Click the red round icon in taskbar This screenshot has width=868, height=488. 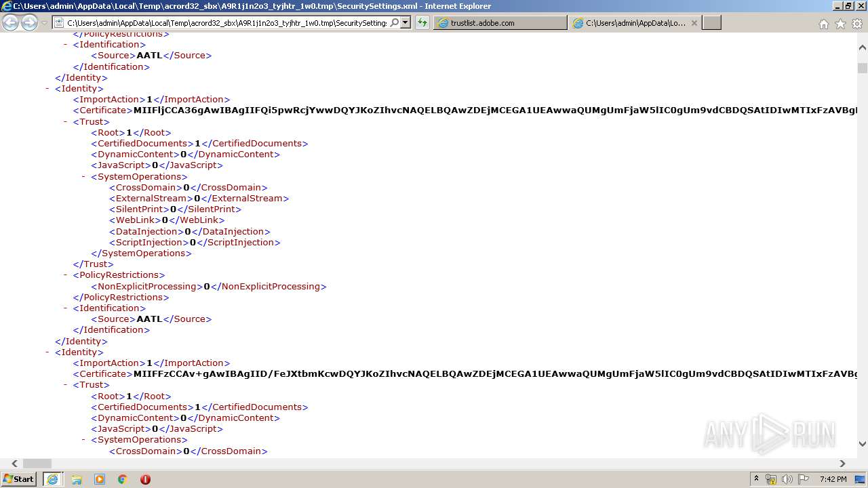(x=145, y=479)
